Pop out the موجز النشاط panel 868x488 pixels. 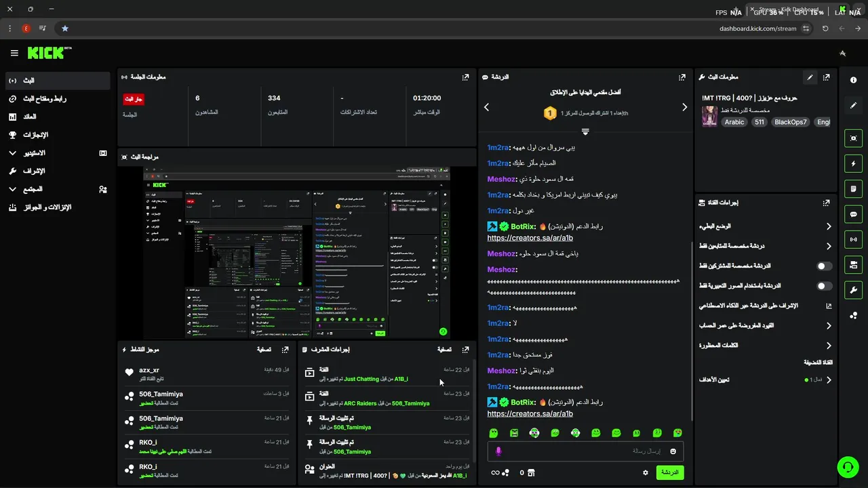click(285, 350)
